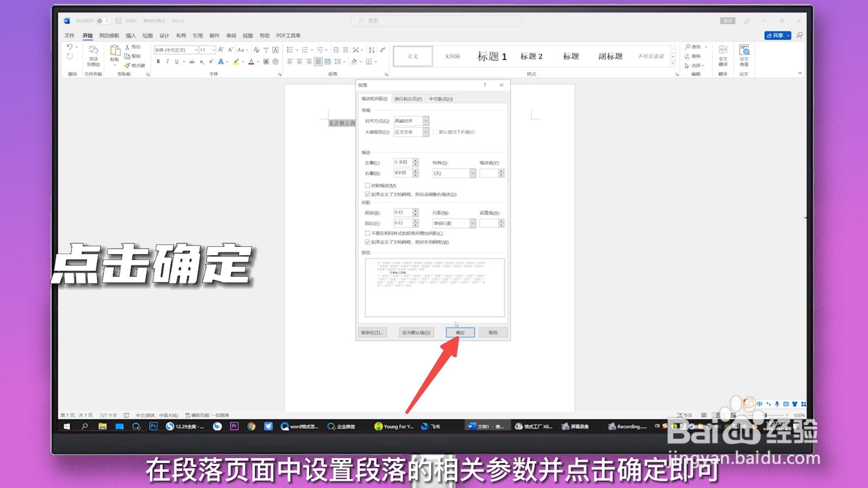
Task: Click the red font color A swatch
Action: (x=251, y=62)
